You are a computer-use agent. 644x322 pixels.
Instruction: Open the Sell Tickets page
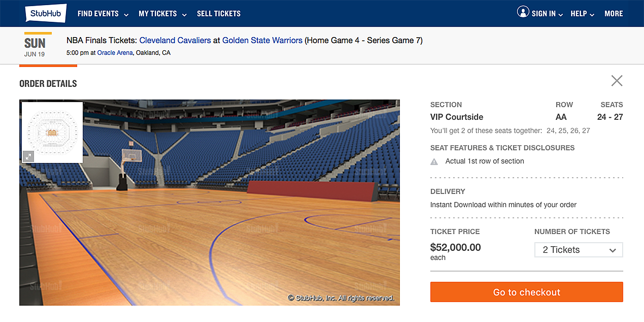(219, 14)
